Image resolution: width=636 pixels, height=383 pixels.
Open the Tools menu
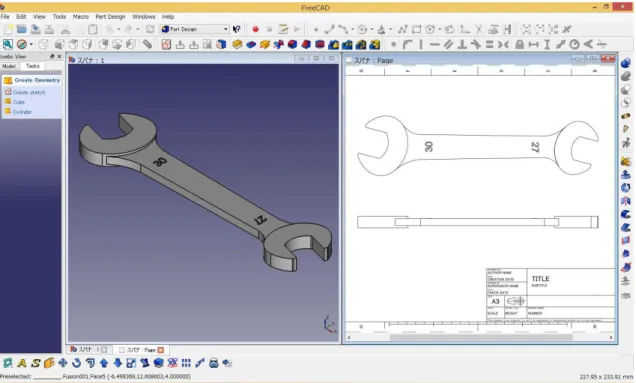(59, 17)
